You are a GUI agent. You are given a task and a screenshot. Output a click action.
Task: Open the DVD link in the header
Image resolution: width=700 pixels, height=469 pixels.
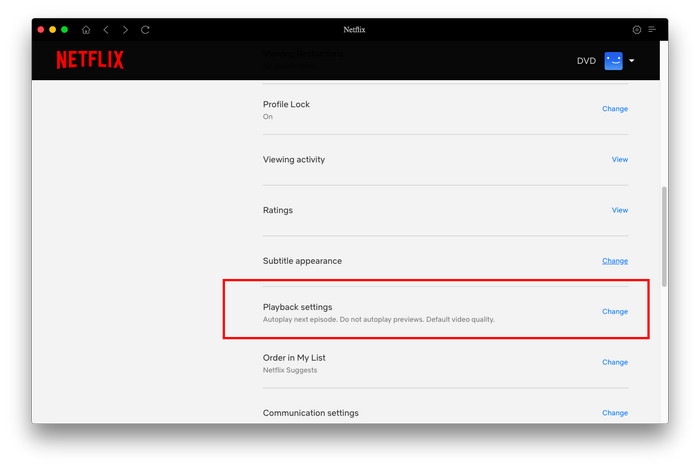[586, 61]
